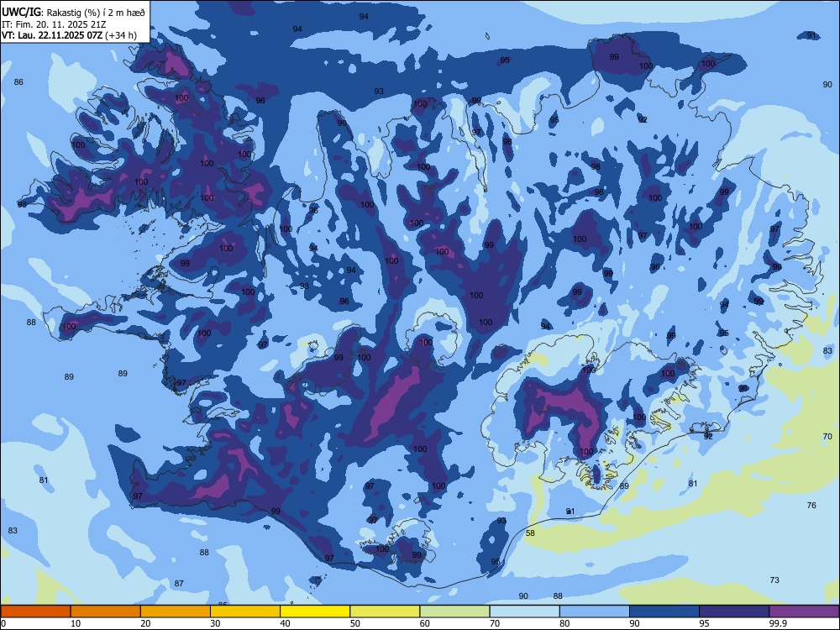
Task: Click the pale blue 70–80 legend swatch
Action: point(525,612)
